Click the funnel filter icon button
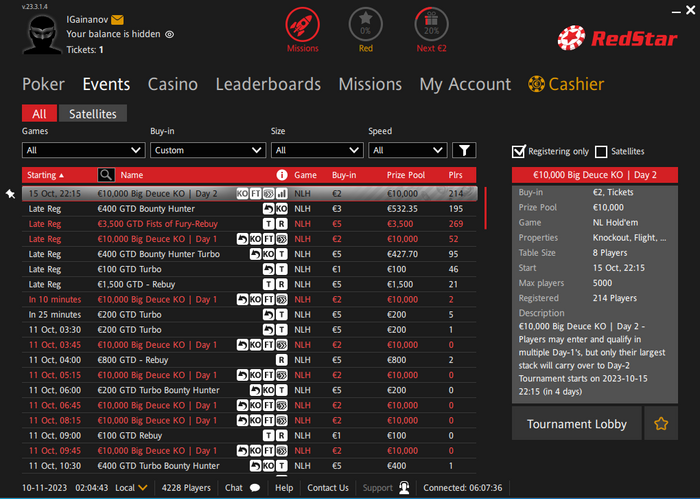The height and width of the screenshot is (499, 700). click(x=464, y=150)
